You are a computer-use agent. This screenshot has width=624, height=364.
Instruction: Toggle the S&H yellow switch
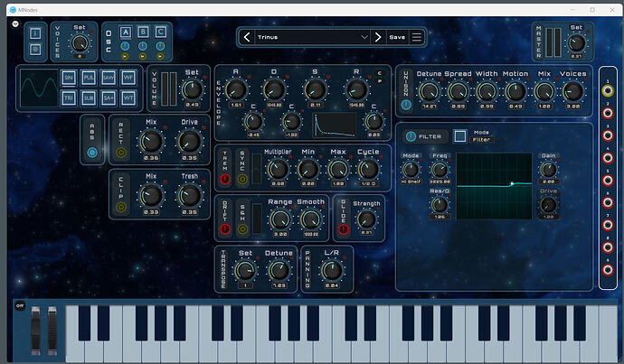tap(242, 229)
